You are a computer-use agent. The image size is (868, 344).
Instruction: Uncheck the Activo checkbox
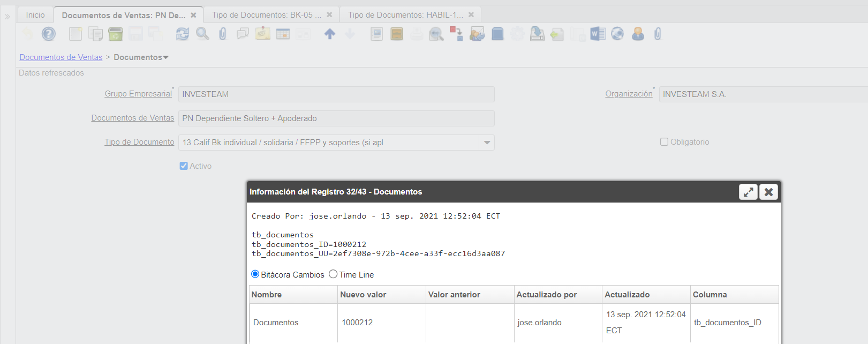(x=184, y=166)
